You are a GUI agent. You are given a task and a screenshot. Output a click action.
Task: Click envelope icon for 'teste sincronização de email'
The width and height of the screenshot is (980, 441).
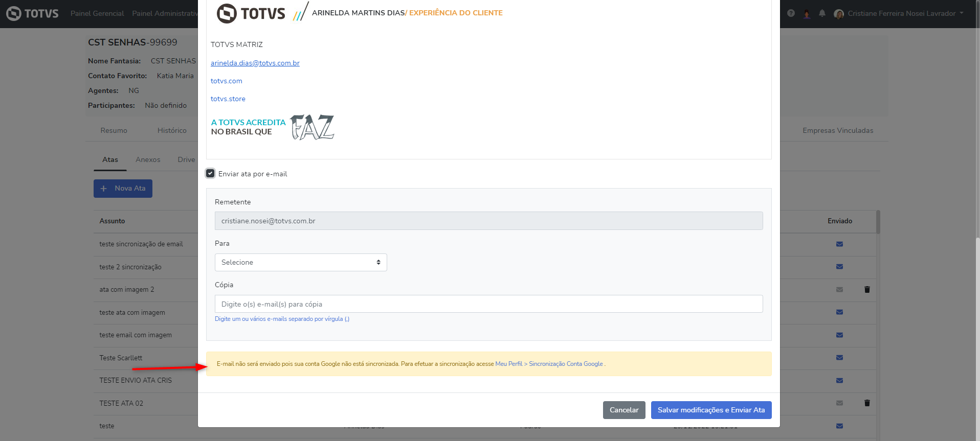pos(839,244)
